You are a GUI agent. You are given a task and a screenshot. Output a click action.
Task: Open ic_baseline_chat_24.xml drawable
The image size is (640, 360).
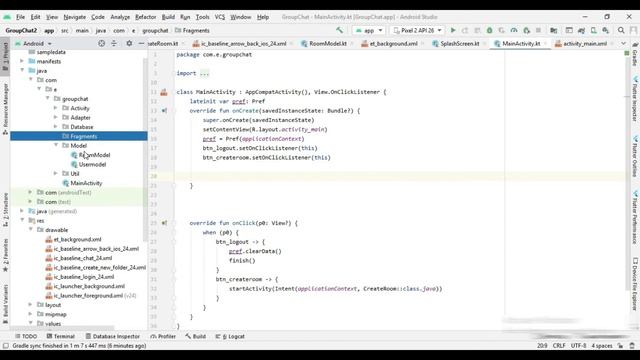pyautogui.click(x=79, y=258)
